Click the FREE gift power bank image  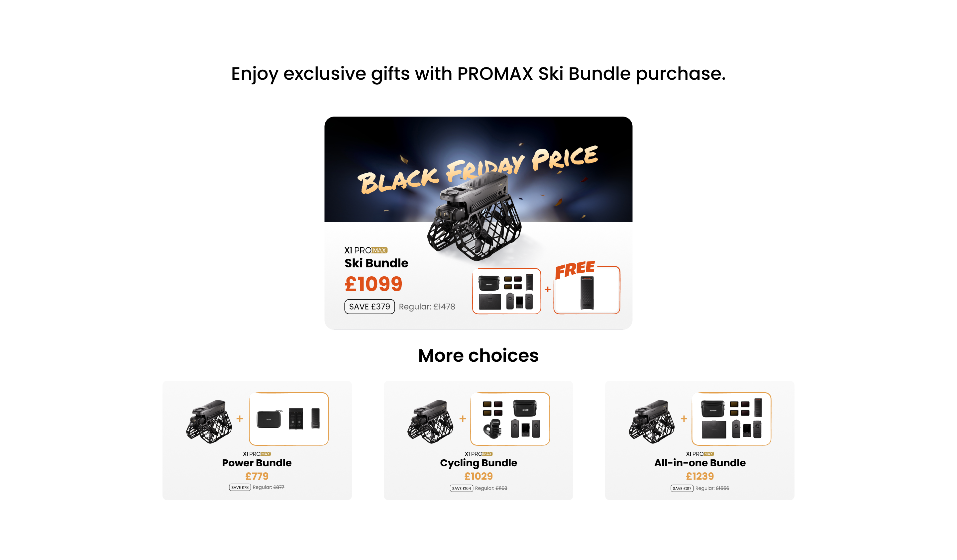pos(587,292)
